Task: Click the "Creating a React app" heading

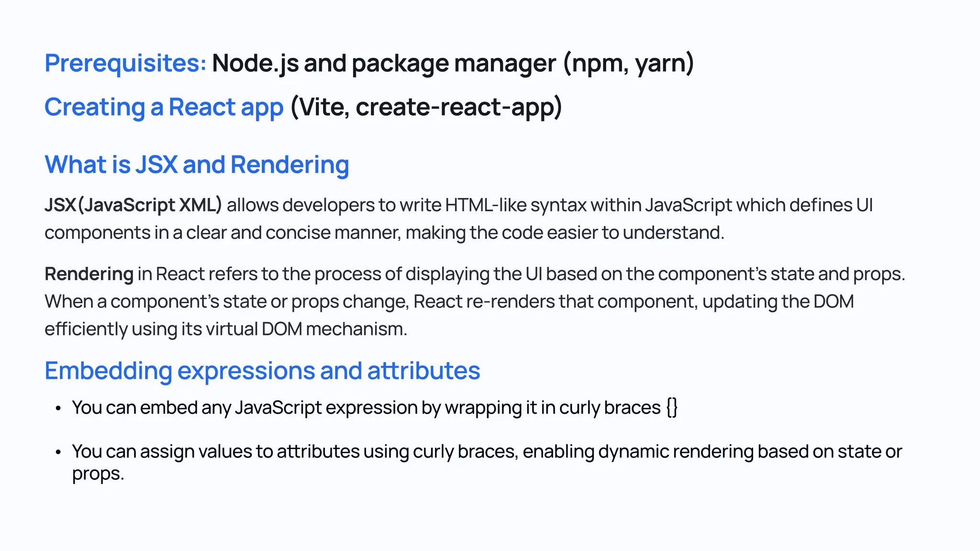Action: 164,107
